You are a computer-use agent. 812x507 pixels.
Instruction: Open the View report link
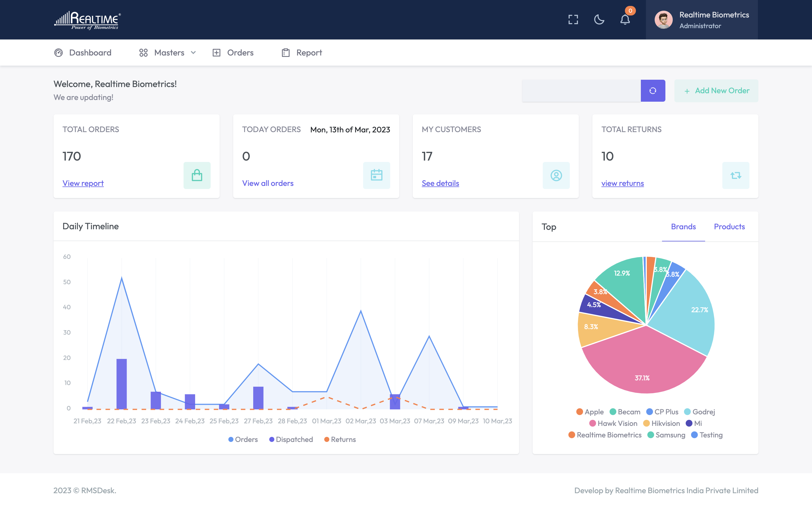[x=83, y=183]
